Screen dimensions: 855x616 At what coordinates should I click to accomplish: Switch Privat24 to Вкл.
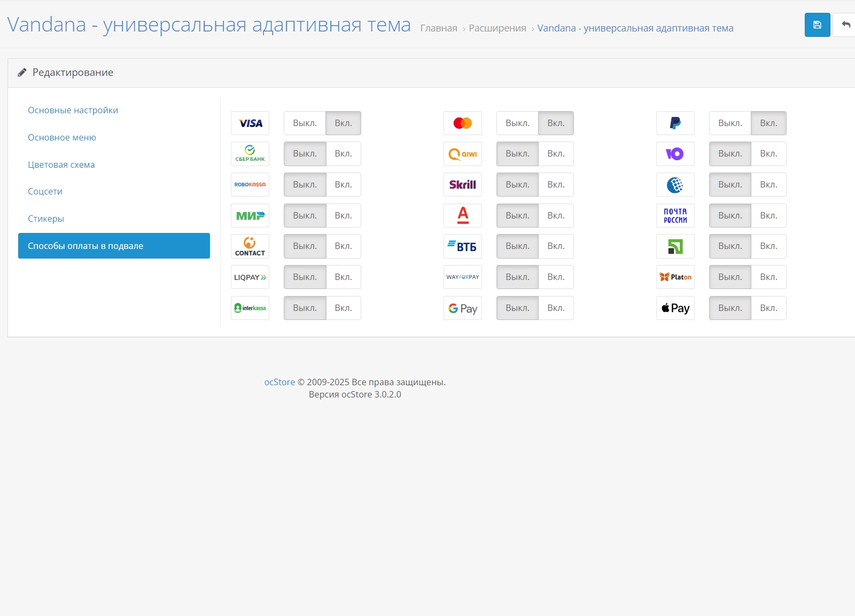point(769,246)
